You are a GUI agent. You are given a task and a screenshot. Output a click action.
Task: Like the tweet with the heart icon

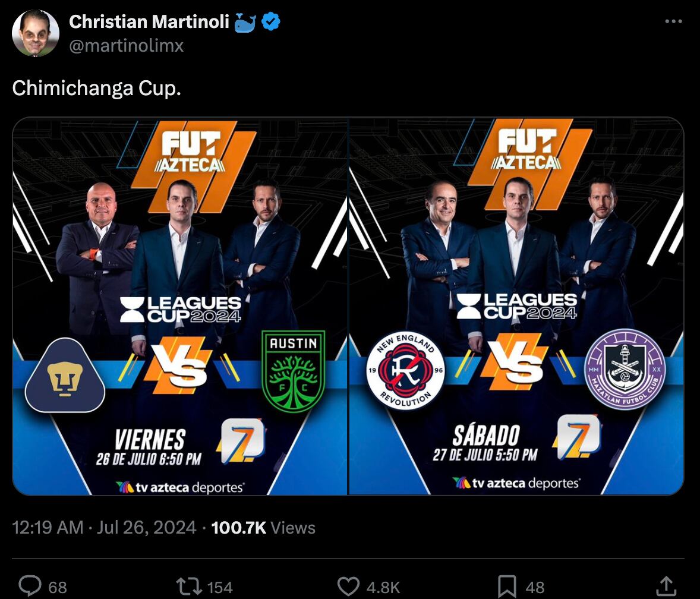(x=348, y=586)
